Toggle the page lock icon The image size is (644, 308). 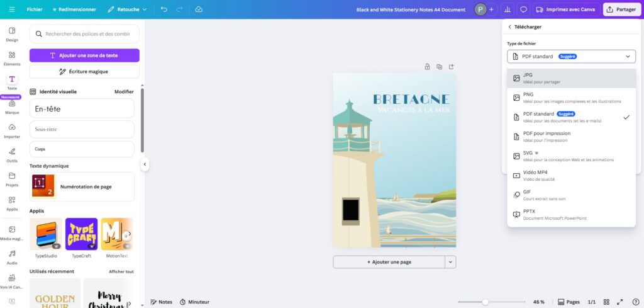(427, 67)
